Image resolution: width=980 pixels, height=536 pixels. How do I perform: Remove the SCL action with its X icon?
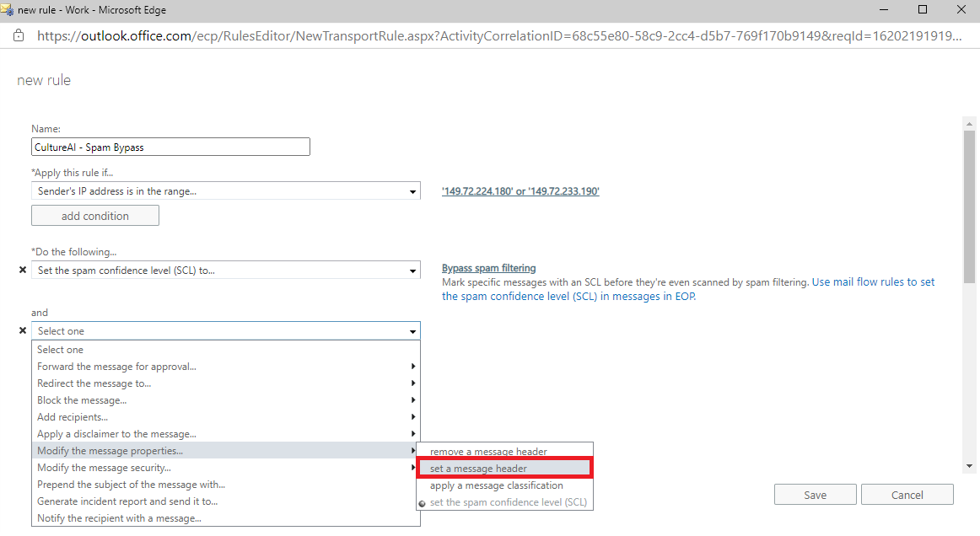[x=23, y=270]
